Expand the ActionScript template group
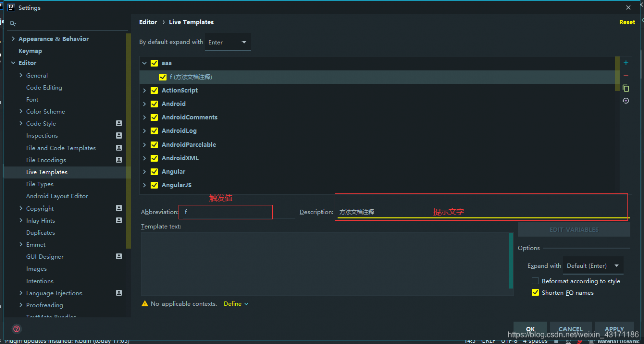This screenshot has width=644, height=344. [144, 91]
